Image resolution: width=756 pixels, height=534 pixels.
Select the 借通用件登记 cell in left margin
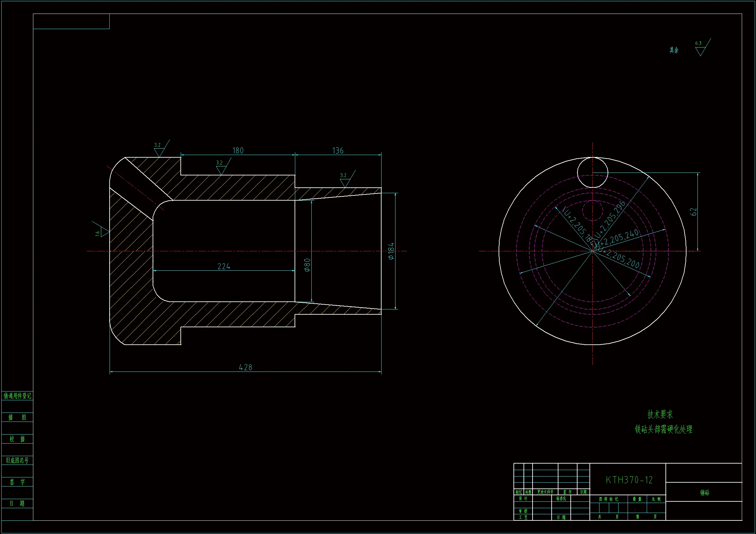tap(17, 396)
